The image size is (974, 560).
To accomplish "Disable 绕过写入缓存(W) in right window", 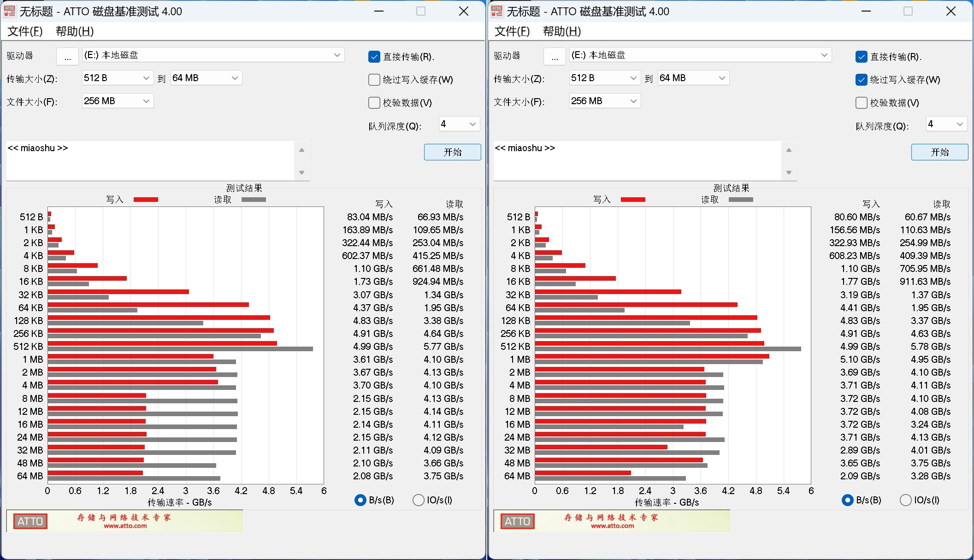I will [861, 80].
